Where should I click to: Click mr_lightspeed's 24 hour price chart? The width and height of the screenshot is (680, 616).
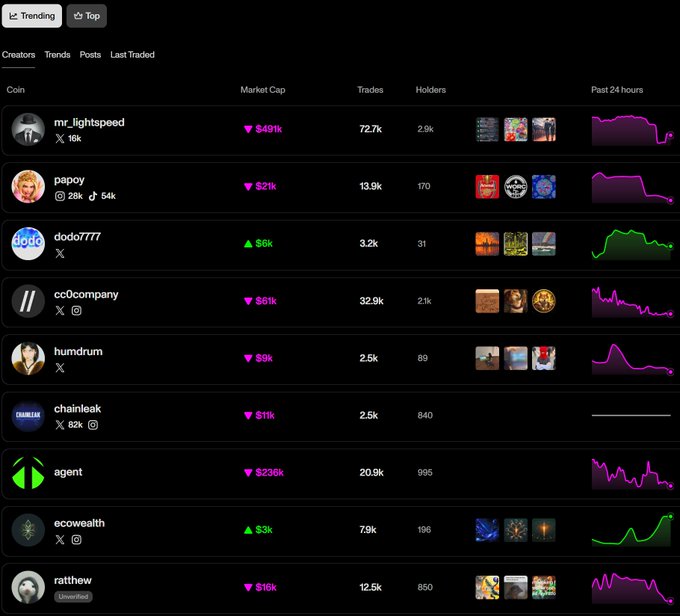click(x=632, y=130)
